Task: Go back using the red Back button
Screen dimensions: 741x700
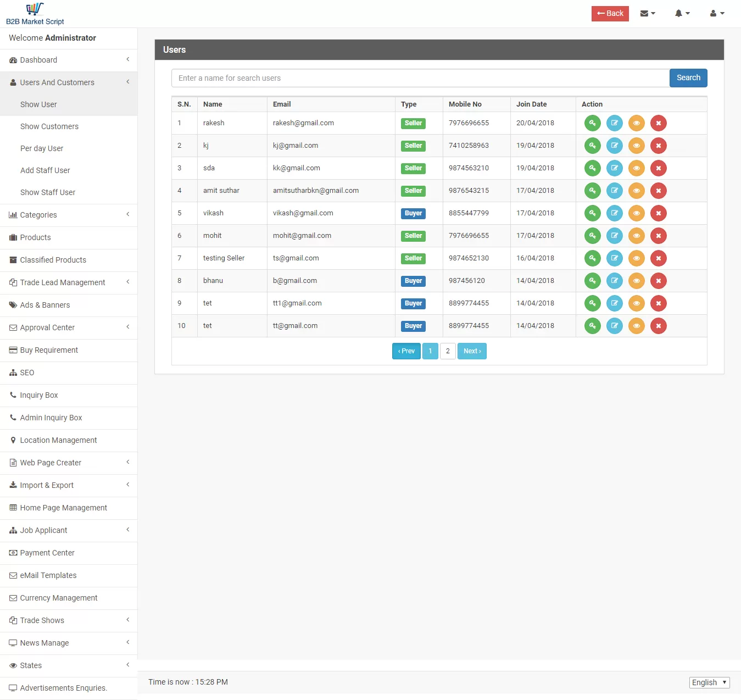Action: coord(610,14)
